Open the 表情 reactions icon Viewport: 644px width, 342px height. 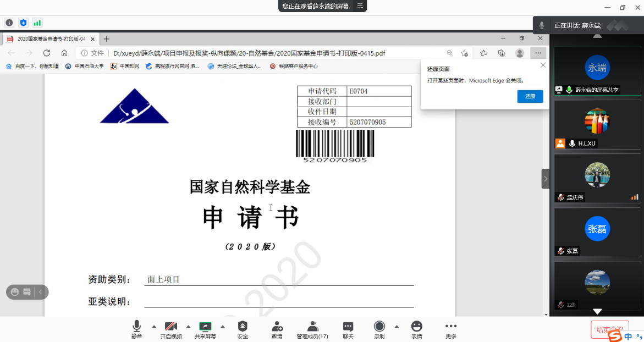(417, 329)
